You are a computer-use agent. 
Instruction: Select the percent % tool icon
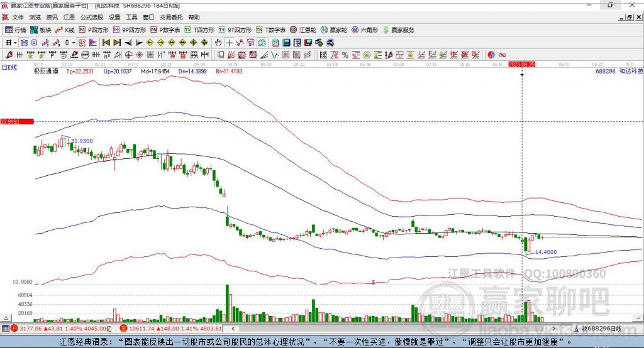click(345, 55)
